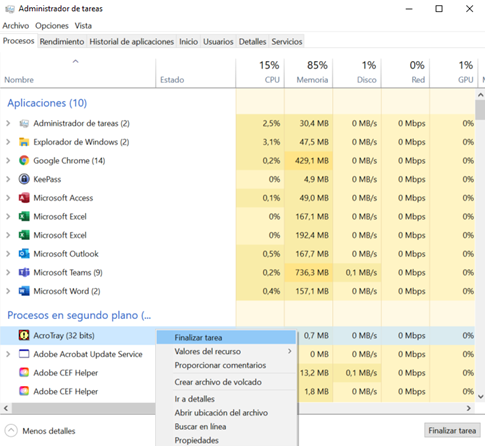
Task: Click the 429,1 MB Chrome memory cell
Action: [308, 161]
